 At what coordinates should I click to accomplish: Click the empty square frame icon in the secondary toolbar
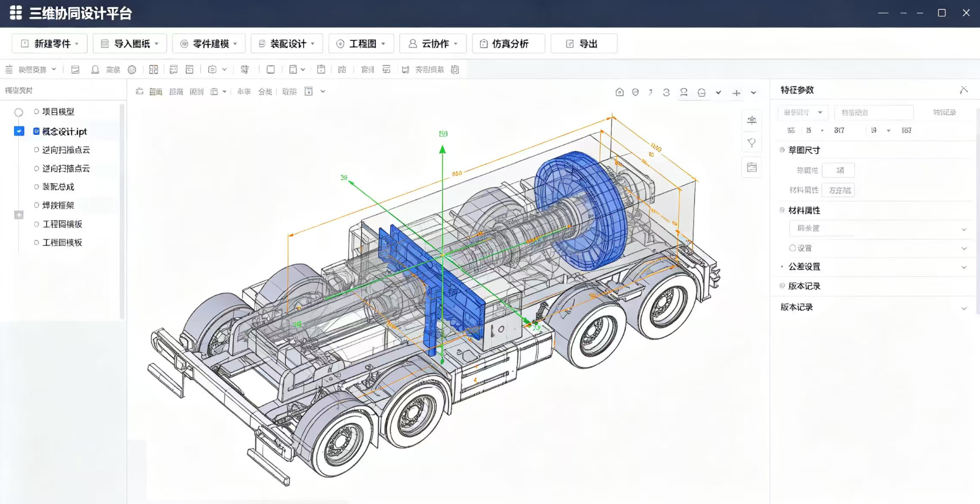pyautogui.click(x=271, y=69)
